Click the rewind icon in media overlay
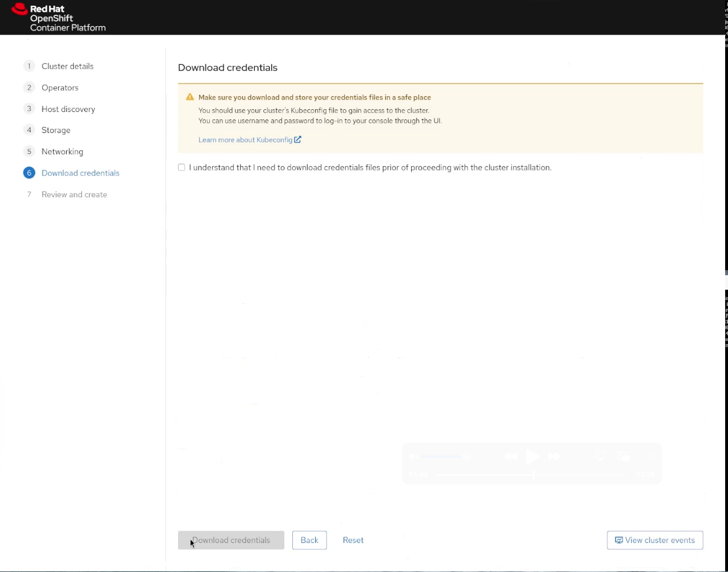Image resolution: width=728 pixels, height=572 pixels. (x=510, y=456)
